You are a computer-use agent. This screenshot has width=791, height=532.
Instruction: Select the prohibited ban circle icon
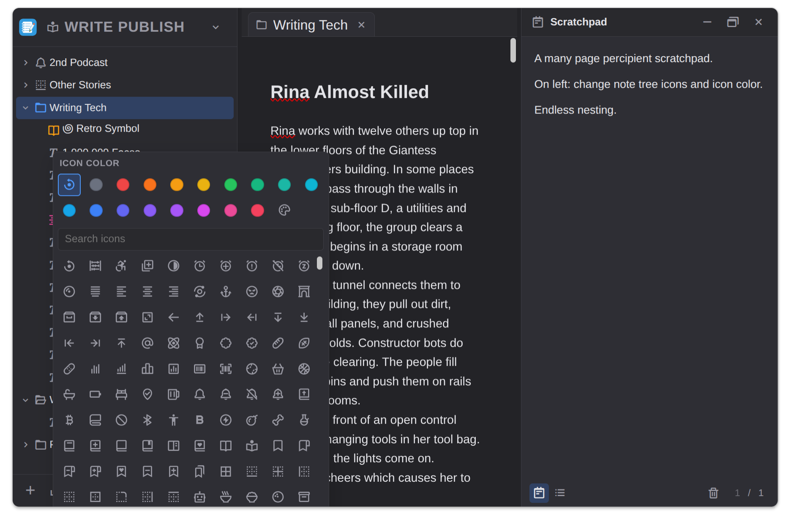point(121,420)
